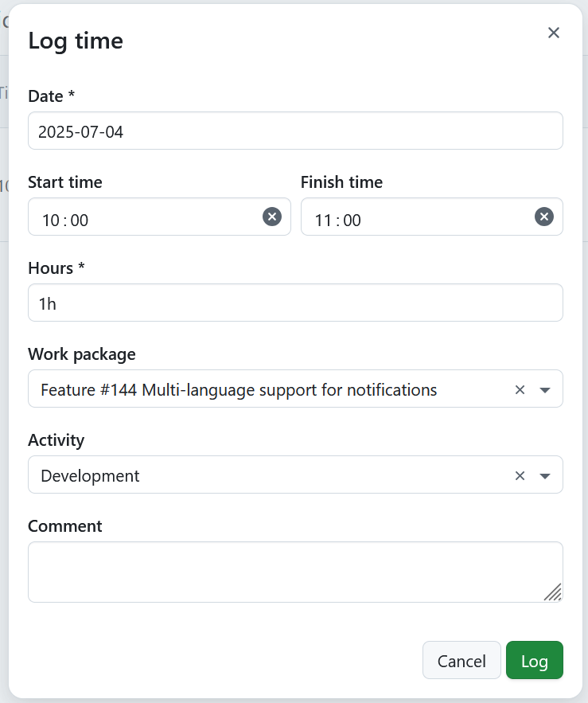The width and height of the screenshot is (588, 703).
Task: Expand the work package selection list
Action: click(545, 389)
